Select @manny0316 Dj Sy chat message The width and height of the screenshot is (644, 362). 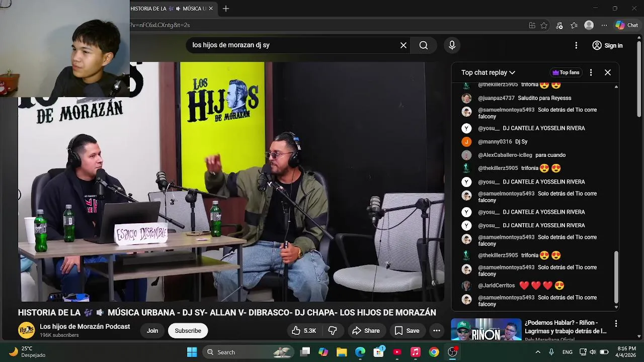pos(503,142)
